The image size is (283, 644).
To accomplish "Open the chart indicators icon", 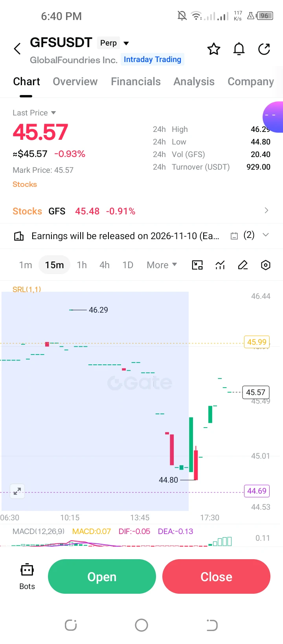I will click(220, 265).
